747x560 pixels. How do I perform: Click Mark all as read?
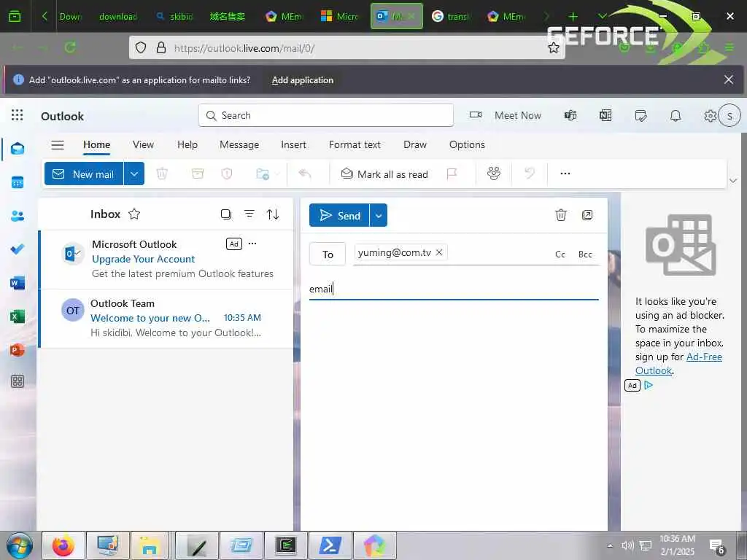[384, 174]
